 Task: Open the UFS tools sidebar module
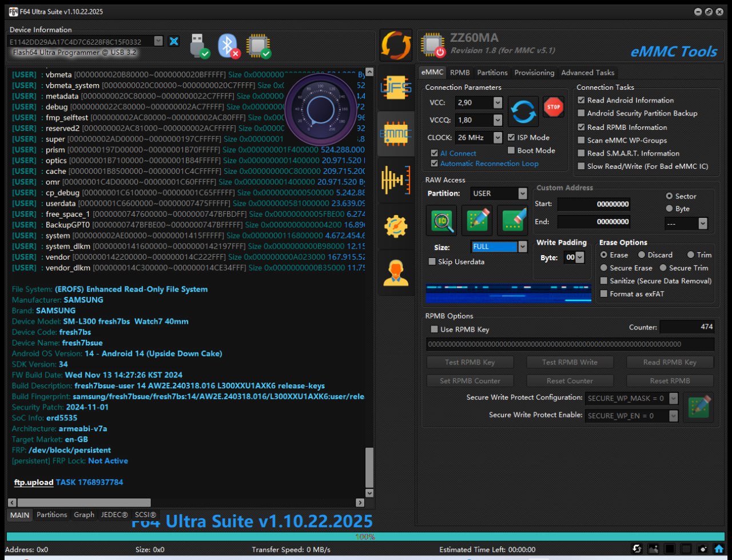point(396,88)
